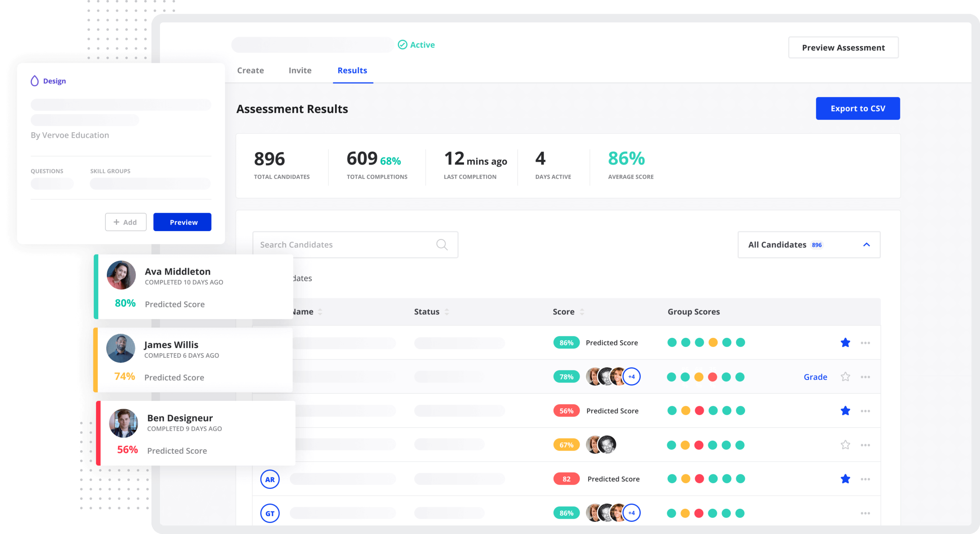The width and height of the screenshot is (980, 534).
Task: Star the 67% score candidate row
Action: tap(845, 445)
